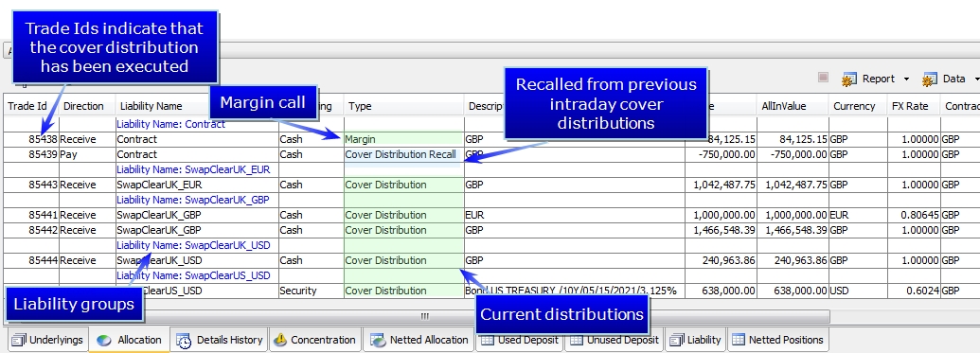The height and width of the screenshot is (353, 980).
Task: Sort by Direction column header
Action: pos(87,106)
